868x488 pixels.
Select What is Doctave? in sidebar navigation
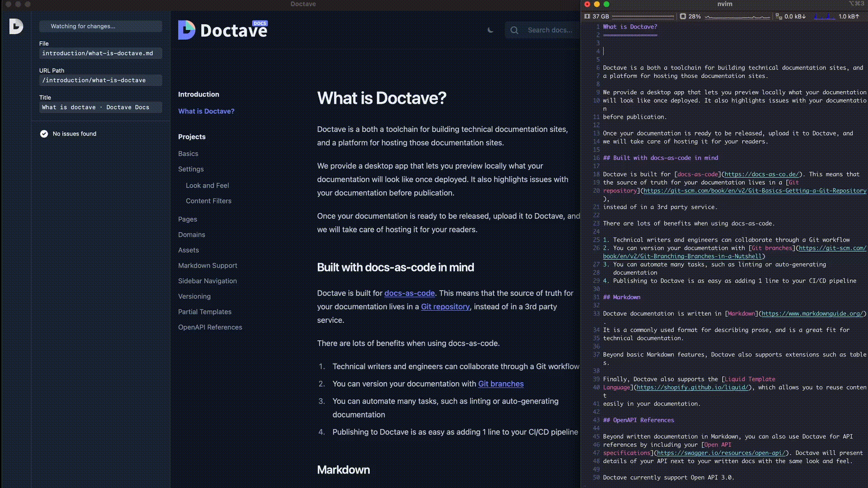[x=206, y=111]
